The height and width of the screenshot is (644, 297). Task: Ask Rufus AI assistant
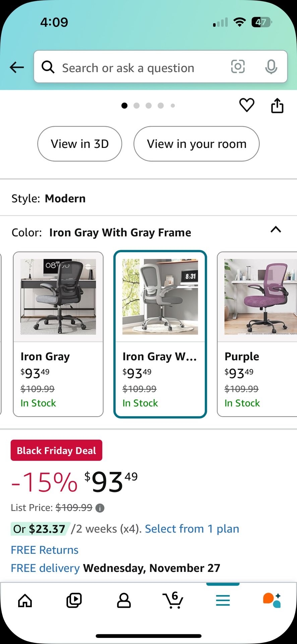tap(272, 600)
